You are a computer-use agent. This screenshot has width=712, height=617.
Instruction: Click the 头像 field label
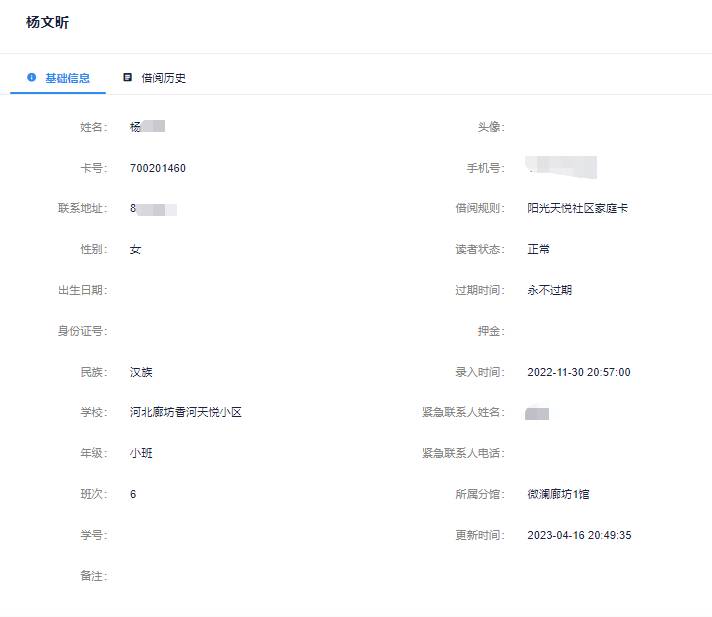pos(490,127)
